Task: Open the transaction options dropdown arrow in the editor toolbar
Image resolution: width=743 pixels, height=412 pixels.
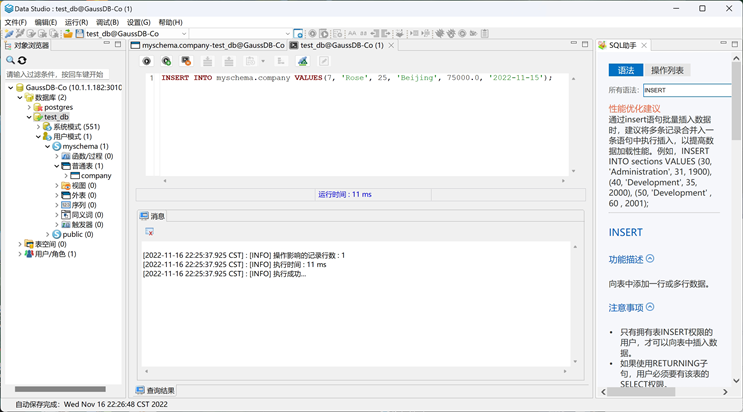Action: (263, 61)
